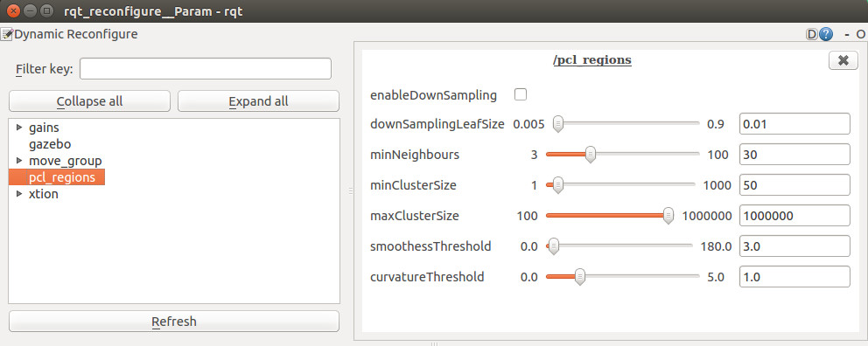Enable the enableDownSampling checkbox
This screenshot has height=346, width=868.
click(x=521, y=94)
